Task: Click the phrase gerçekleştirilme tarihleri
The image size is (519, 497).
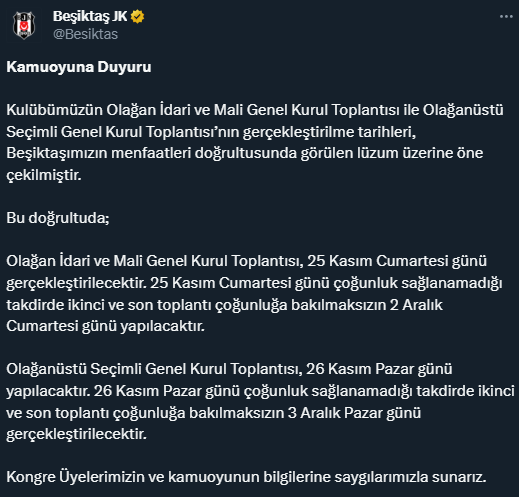Action: [329, 132]
